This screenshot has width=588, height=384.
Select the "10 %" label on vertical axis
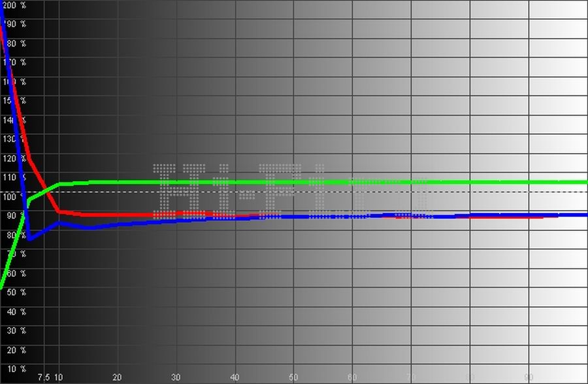(14, 369)
